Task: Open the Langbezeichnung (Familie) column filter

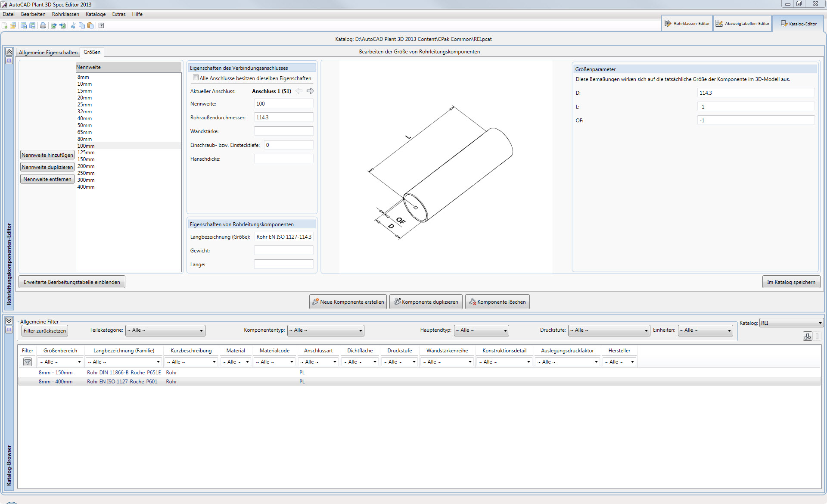Action: [x=124, y=362]
